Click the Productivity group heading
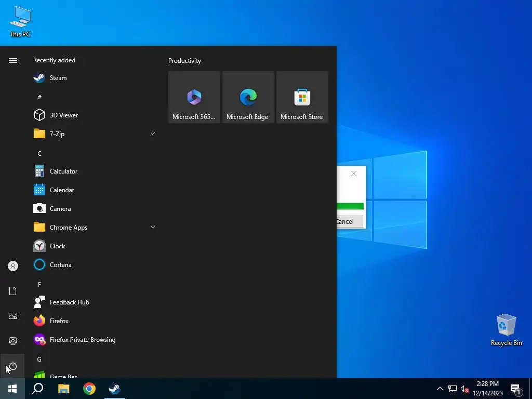The height and width of the screenshot is (399, 532). pyautogui.click(x=184, y=61)
